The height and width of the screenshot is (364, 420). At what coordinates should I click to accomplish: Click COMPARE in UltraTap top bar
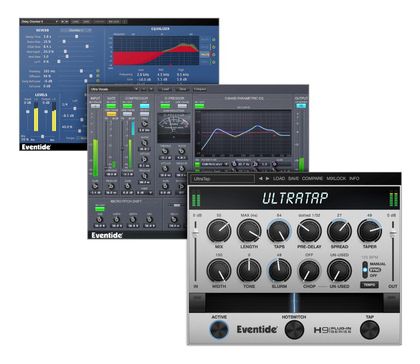312,179
